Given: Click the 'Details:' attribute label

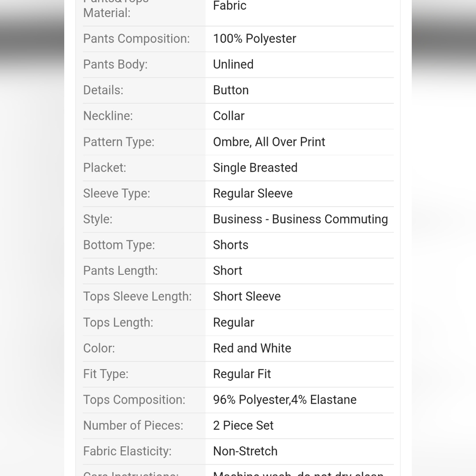Looking at the screenshot, I should [103, 90].
